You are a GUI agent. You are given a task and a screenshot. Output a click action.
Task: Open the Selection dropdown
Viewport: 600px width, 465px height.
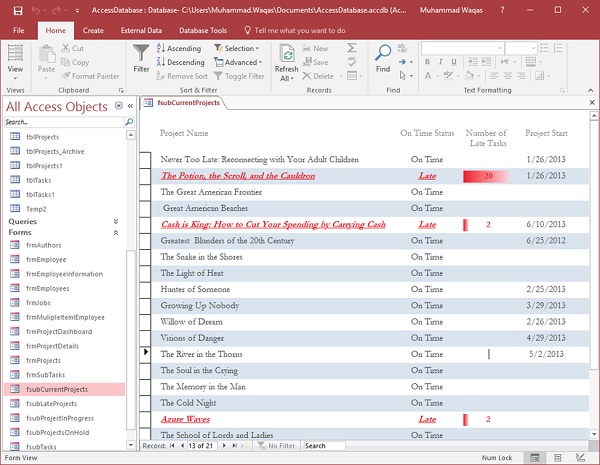pyautogui.click(x=238, y=48)
